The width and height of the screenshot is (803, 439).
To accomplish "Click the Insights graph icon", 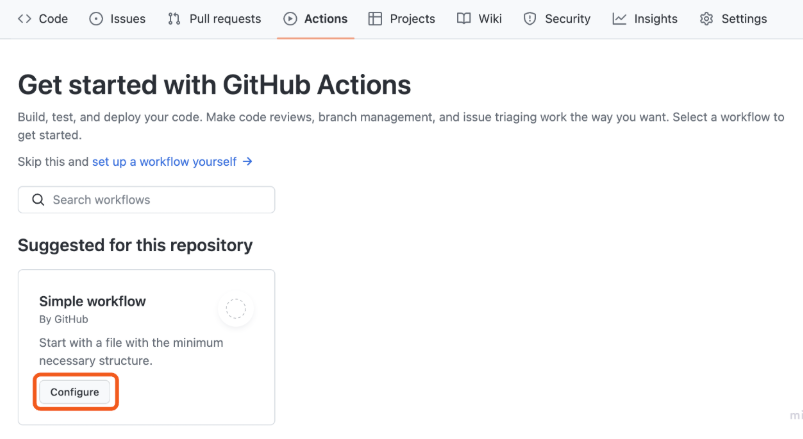I will pyautogui.click(x=619, y=19).
